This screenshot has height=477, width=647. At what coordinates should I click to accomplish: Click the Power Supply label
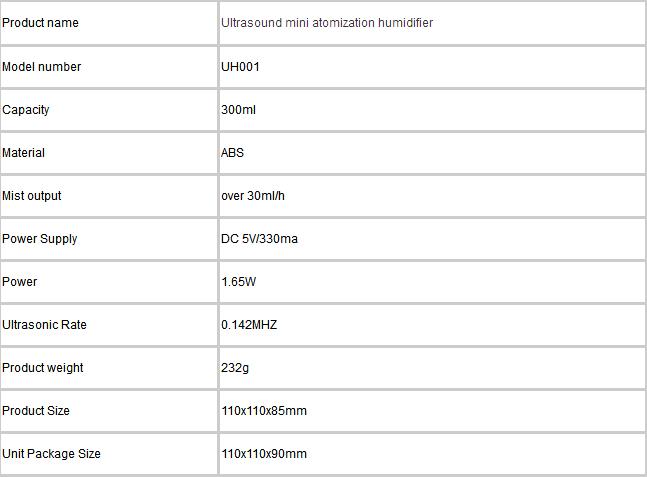(40, 239)
